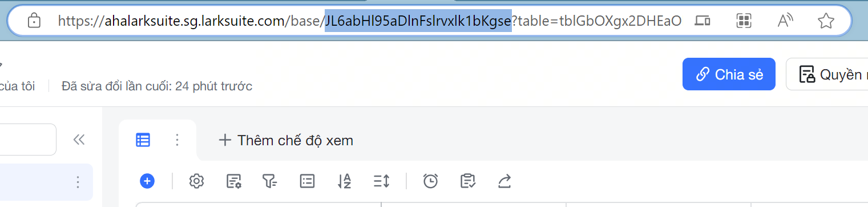
Task: Open the clipboard form icon in the toolbar
Action: [x=468, y=181]
